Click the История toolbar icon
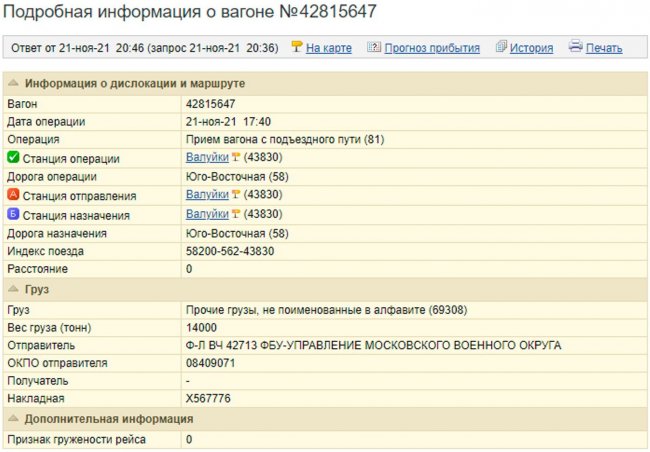 tap(502, 47)
